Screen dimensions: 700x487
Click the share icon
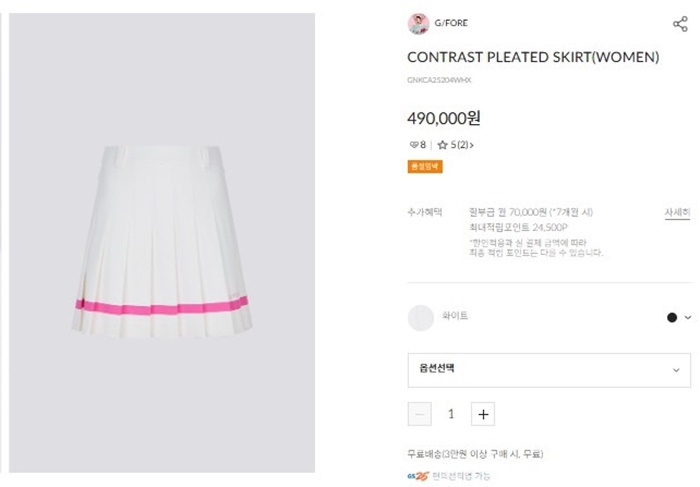coord(680,24)
